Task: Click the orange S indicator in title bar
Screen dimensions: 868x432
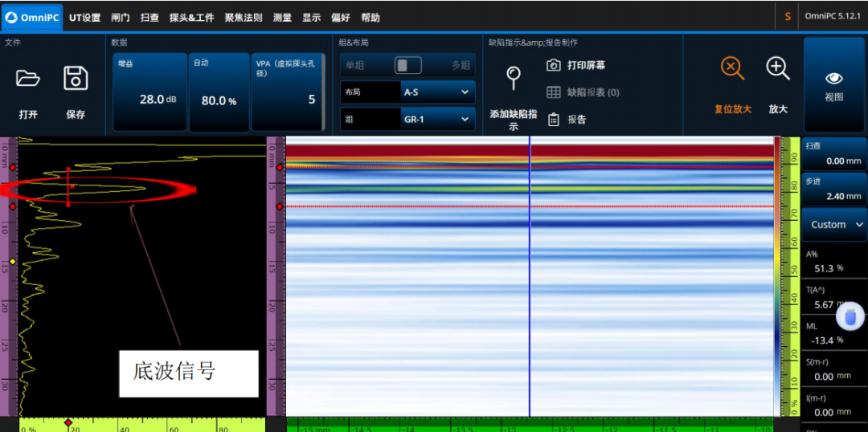Action: [x=787, y=17]
